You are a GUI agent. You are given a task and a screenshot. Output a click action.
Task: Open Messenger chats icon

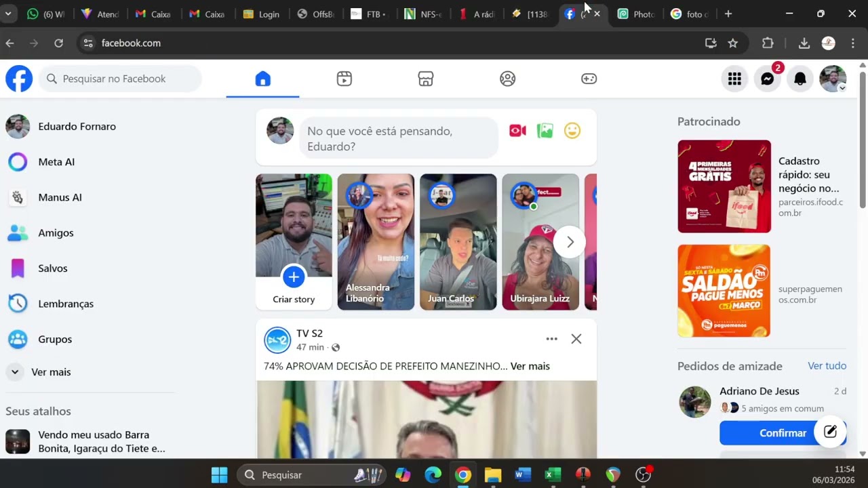click(x=767, y=79)
